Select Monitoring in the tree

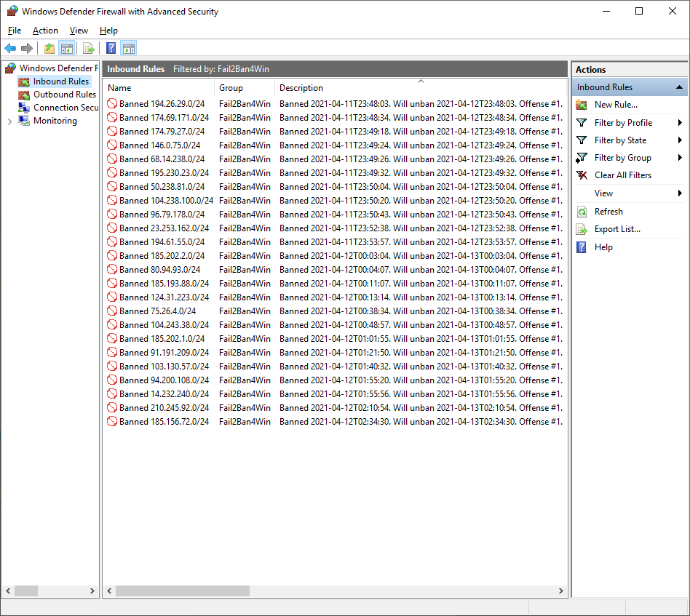[55, 121]
